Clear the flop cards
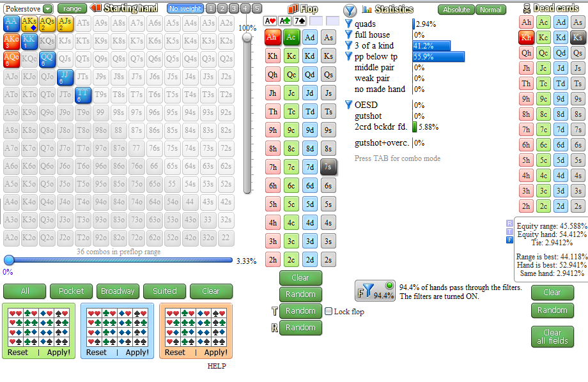This screenshot has height=382, width=588. click(x=300, y=278)
